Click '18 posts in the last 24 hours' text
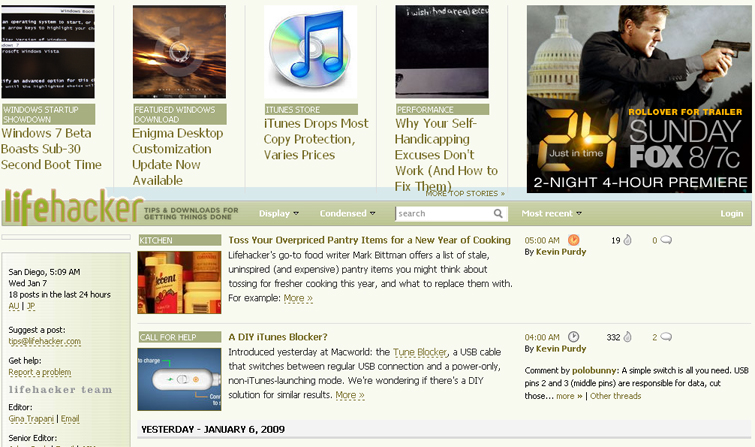This screenshot has width=755, height=447. click(59, 294)
